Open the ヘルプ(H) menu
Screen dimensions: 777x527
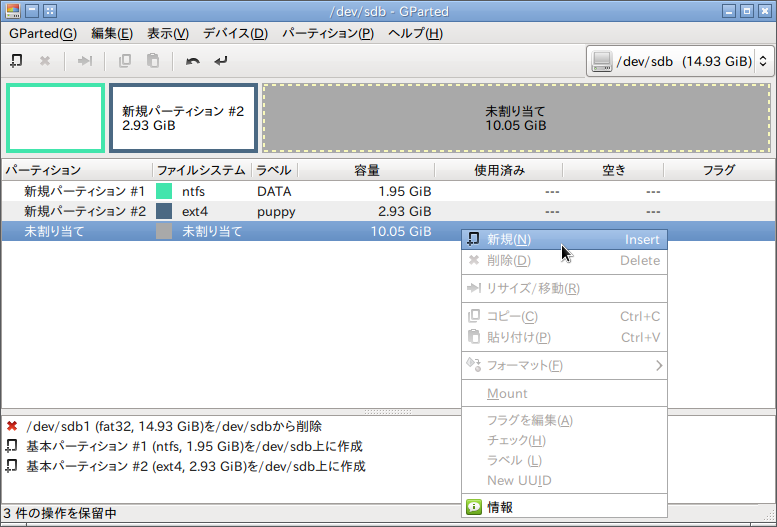(415, 34)
